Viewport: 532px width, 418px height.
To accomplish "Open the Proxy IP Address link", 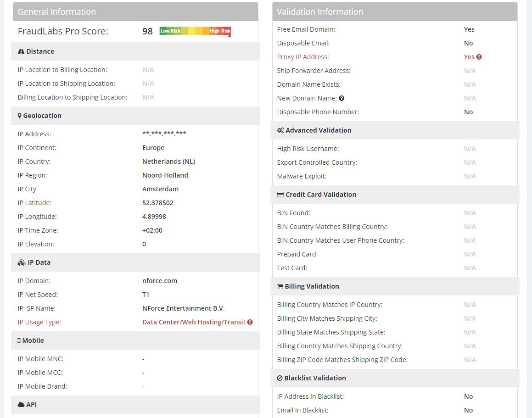I will tap(302, 57).
